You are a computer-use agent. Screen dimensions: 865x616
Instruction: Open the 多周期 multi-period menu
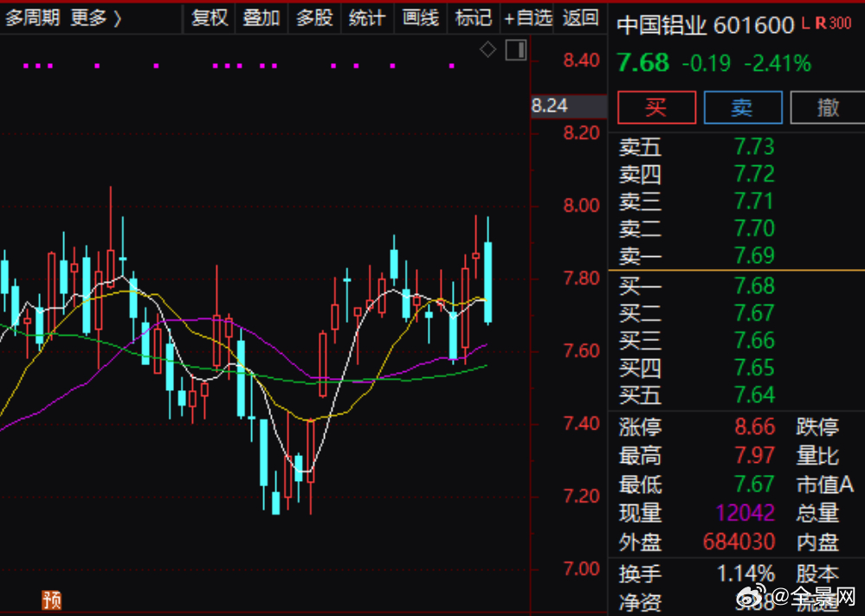point(32,18)
